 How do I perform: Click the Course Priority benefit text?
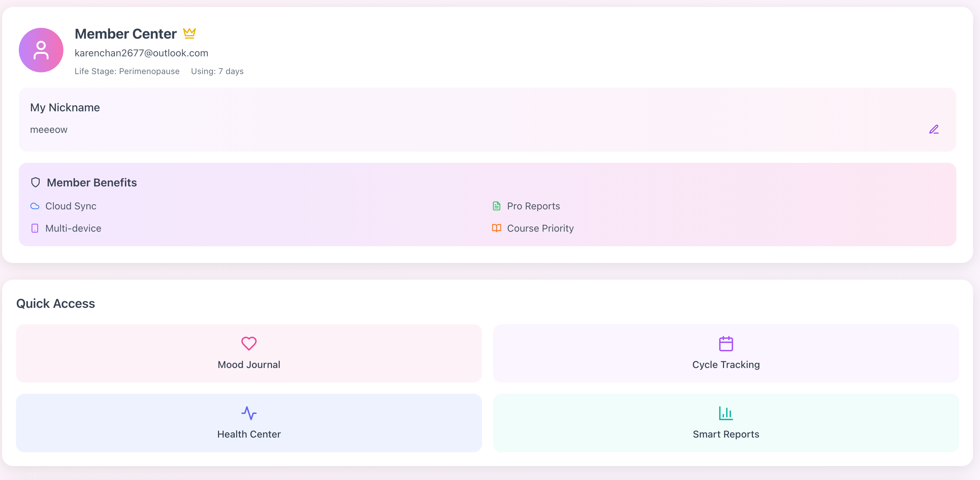point(540,229)
